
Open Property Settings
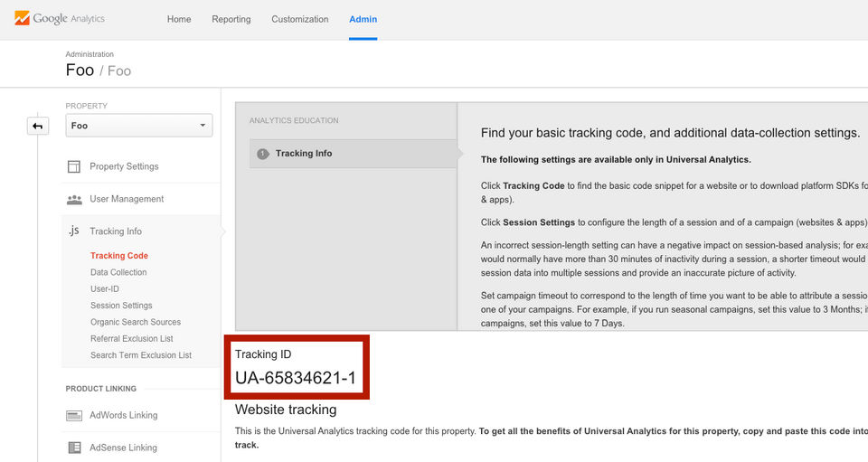tap(124, 166)
